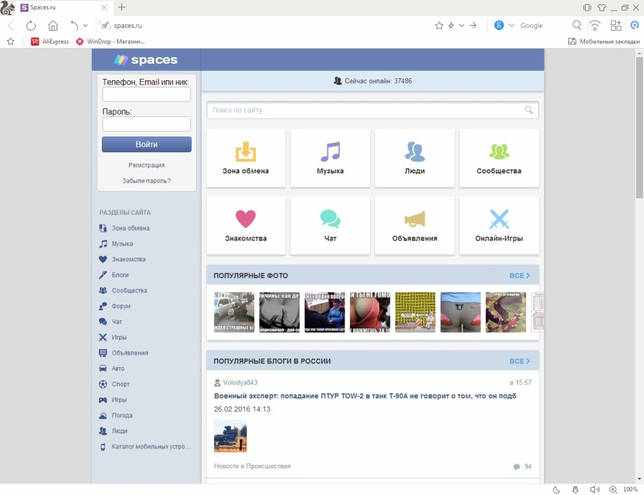This screenshot has height=495, width=644.
Task: Open Чат in sidebar
Action: [111, 322]
